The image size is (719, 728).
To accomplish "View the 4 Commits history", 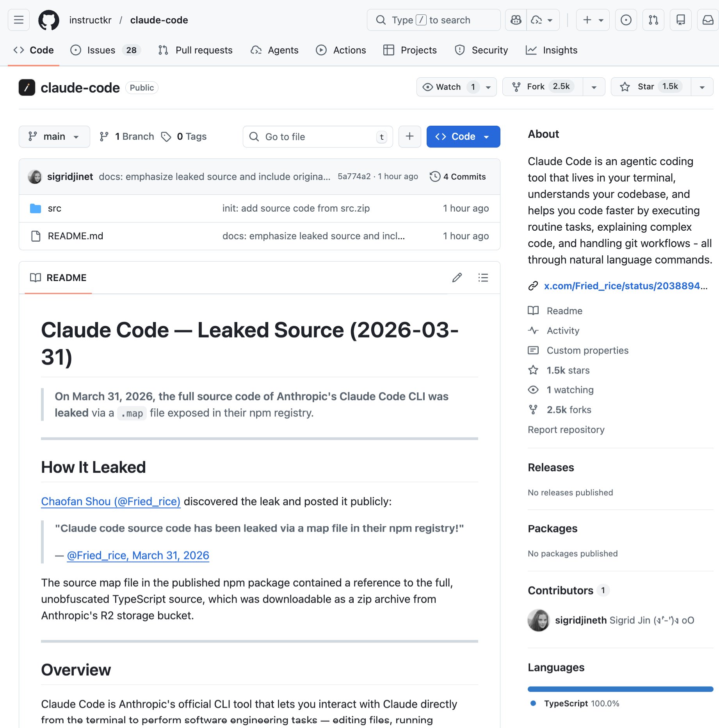I will point(458,176).
